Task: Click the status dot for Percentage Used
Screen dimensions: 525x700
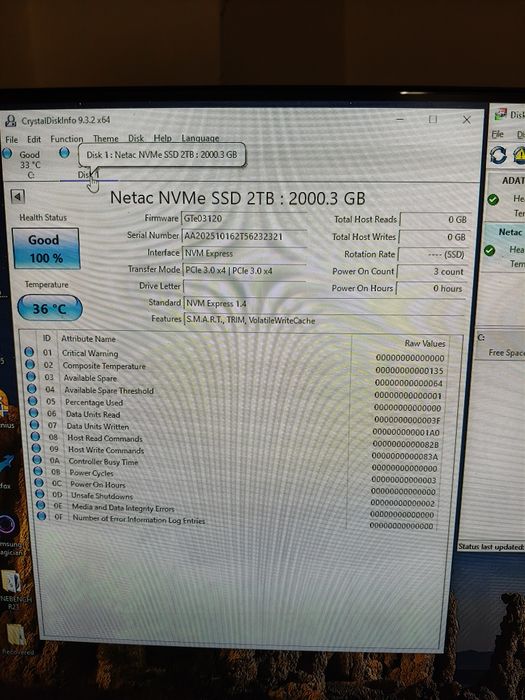Action: coord(33,401)
